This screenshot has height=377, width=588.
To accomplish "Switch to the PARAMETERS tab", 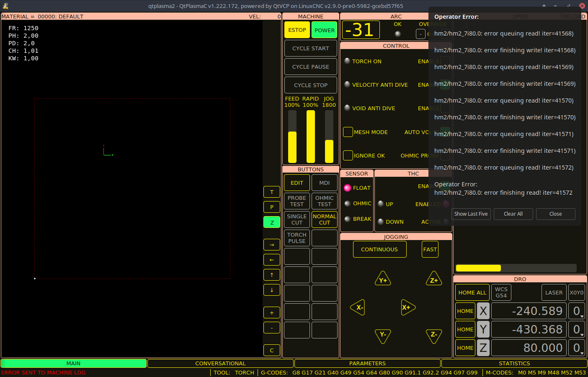I will pyautogui.click(x=367, y=363).
